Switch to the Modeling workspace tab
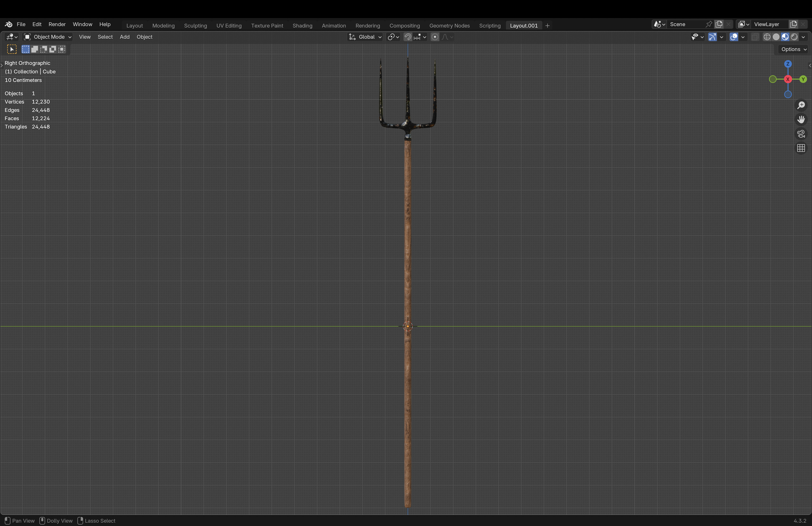The width and height of the screenshot is (812, 526). (x=163, y=26)
